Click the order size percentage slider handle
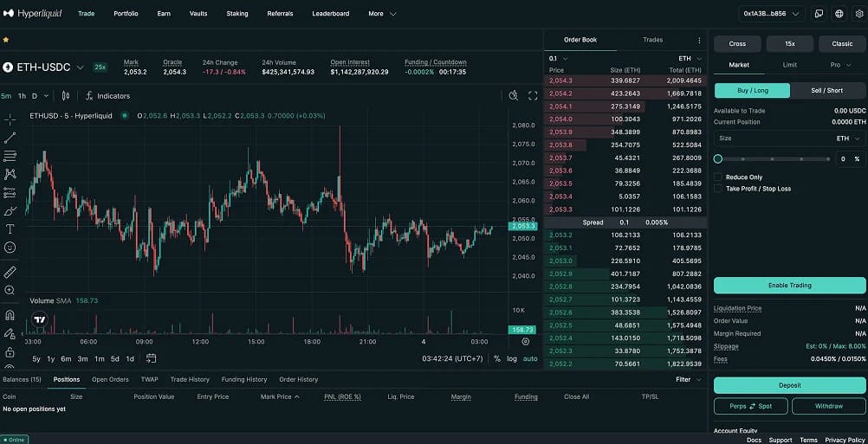Viewport: 868px width, 444px height. (718, 159)
